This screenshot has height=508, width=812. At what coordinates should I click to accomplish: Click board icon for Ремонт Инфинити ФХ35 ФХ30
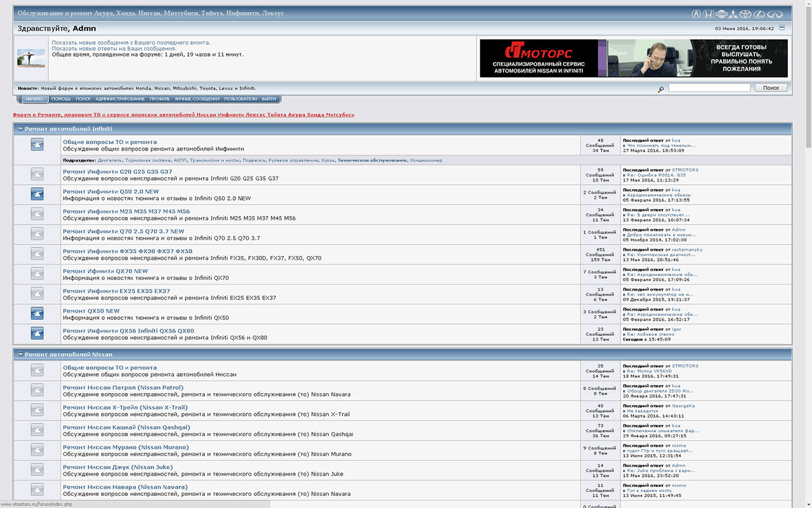37,254
